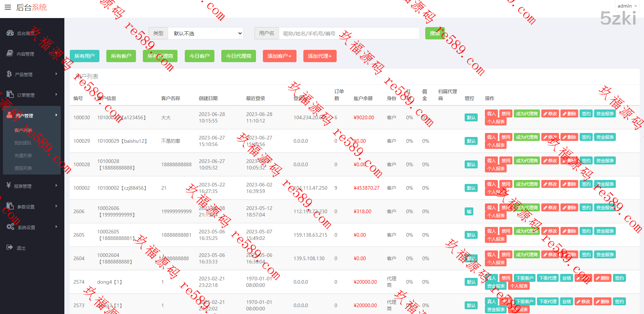Click the logout icon beside 退出

point(10,248)
